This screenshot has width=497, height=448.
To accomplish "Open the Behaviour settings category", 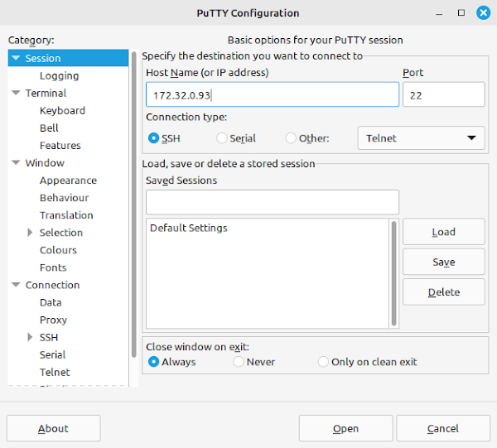I will (64, 198).
